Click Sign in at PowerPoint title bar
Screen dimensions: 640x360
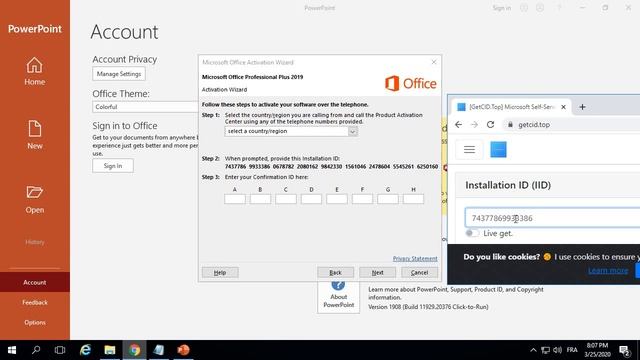tap(502, 8)
